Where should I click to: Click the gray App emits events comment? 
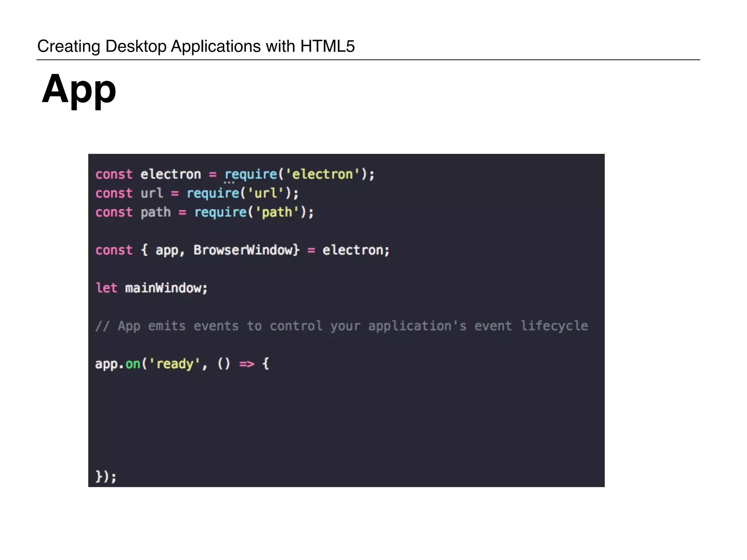(x=341, y=326)
